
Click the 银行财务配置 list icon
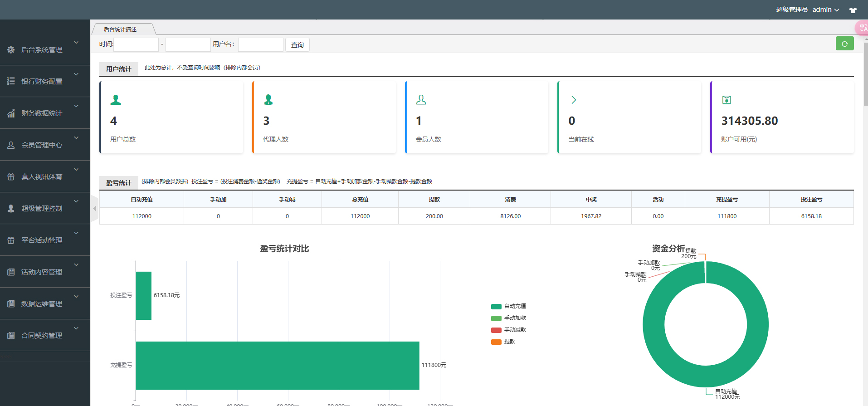[x=11, y=81]
